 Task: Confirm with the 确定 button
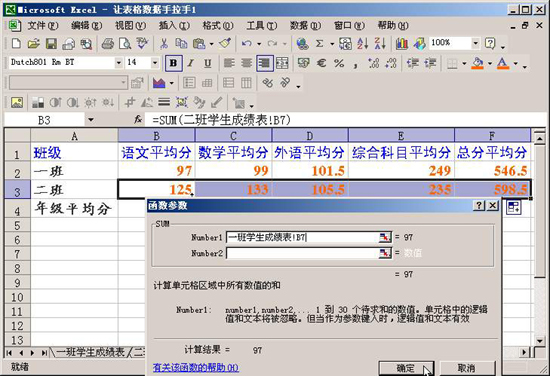(x=406, y=368)
